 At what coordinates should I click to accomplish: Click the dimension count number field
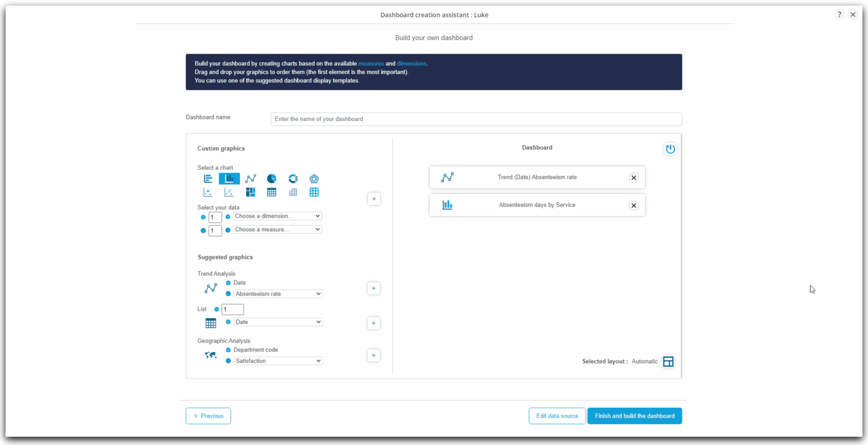215,217
